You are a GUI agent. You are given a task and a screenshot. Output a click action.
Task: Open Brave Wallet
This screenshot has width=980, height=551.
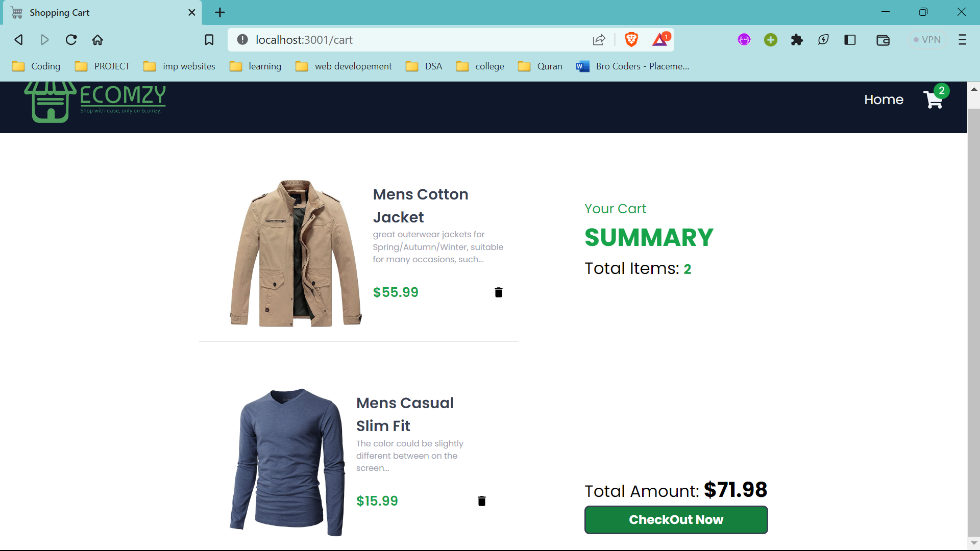click(883, 39)
